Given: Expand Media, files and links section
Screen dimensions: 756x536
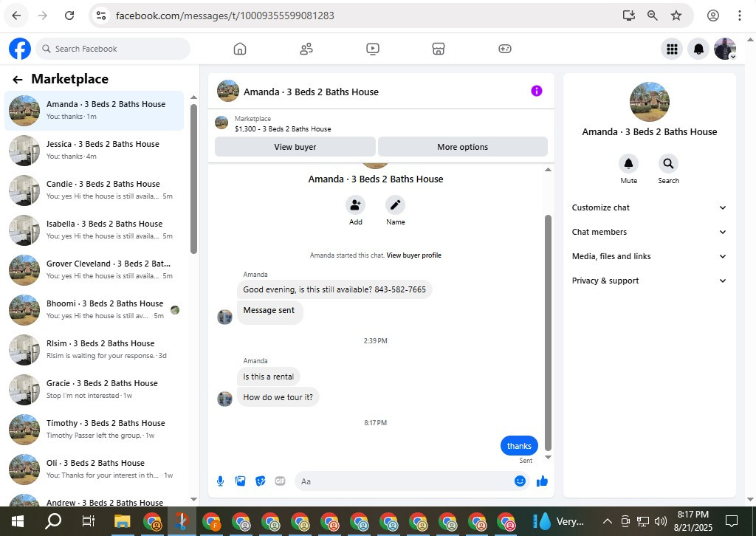Looking at the screenshot, I should [x=649, y=256].
